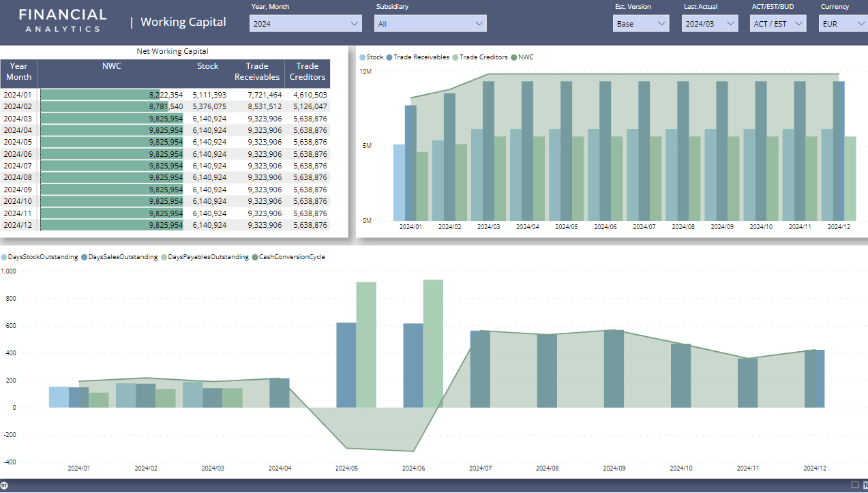Click the DaysStockOutstanding legend marker
The height and width of the screenshot is (493, 868).
click(4, 257)
